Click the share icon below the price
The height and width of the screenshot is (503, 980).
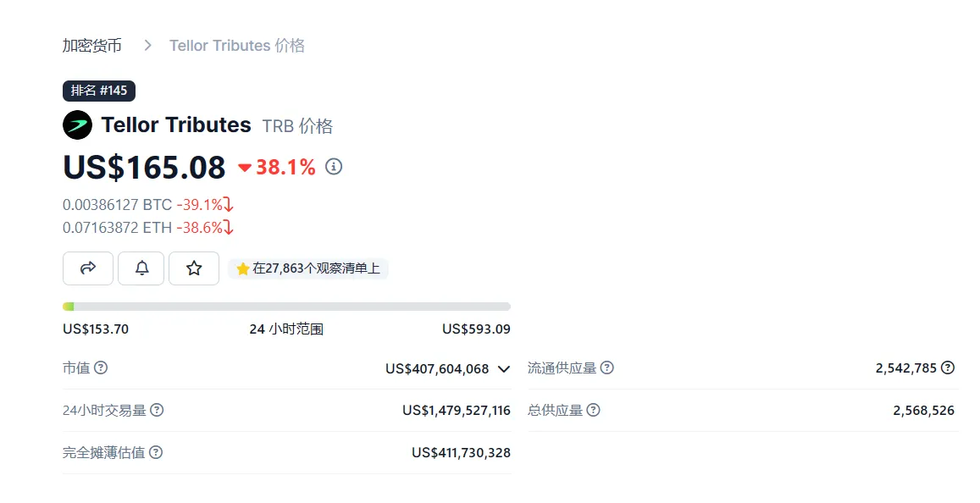pos(88,268)
